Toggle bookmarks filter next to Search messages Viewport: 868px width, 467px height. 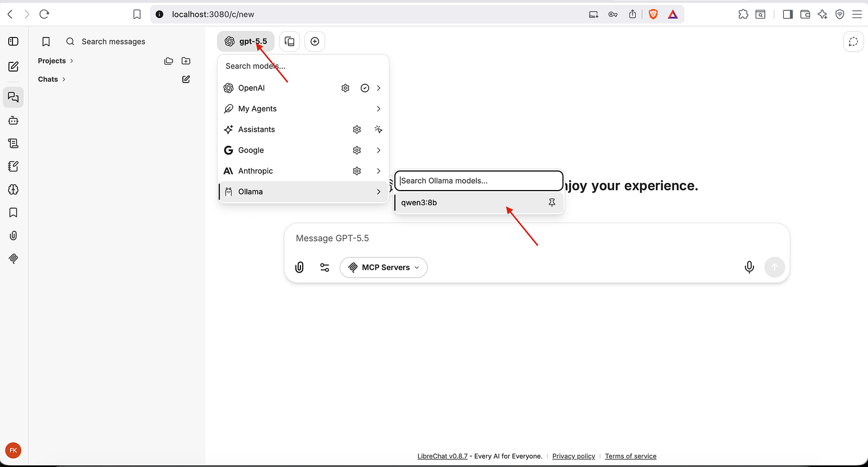coord(46,42)
